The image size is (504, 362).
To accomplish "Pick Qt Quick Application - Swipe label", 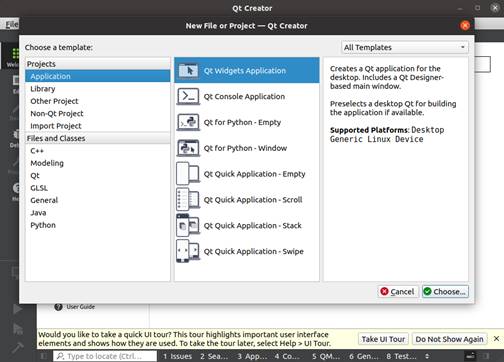I will click(254, 251).
